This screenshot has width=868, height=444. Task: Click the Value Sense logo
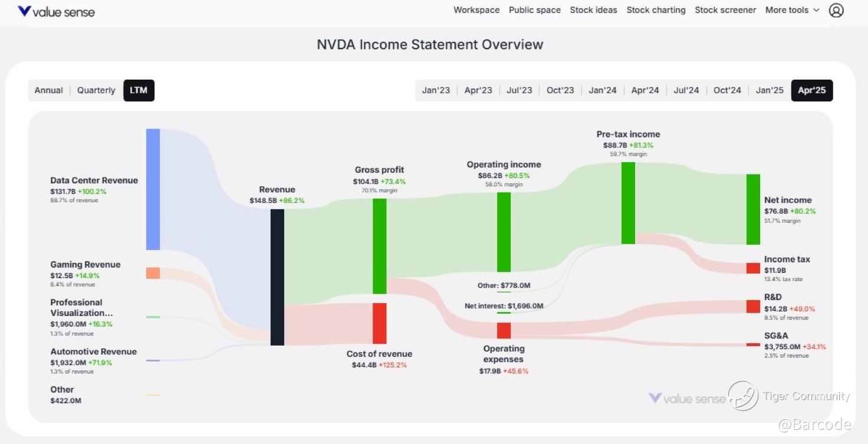pyautogui.click(x=56, y=11)
